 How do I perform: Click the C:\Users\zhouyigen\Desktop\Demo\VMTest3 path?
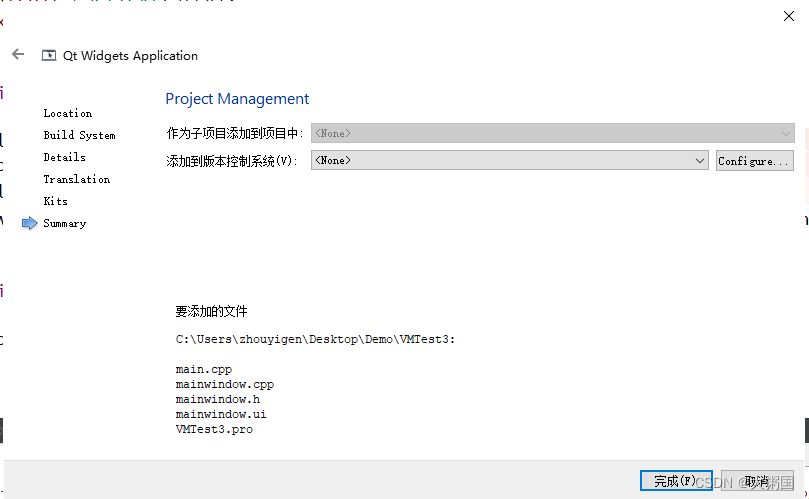click(x=315, y=339)
